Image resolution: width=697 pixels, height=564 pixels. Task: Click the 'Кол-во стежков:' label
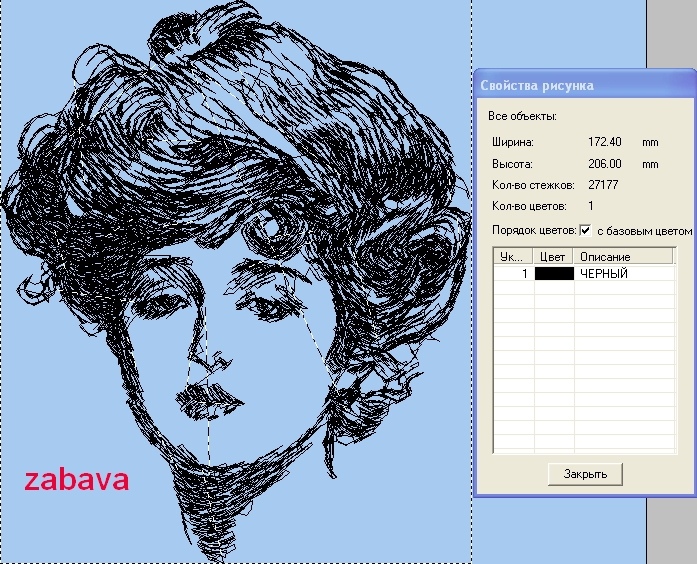(533, 185)
